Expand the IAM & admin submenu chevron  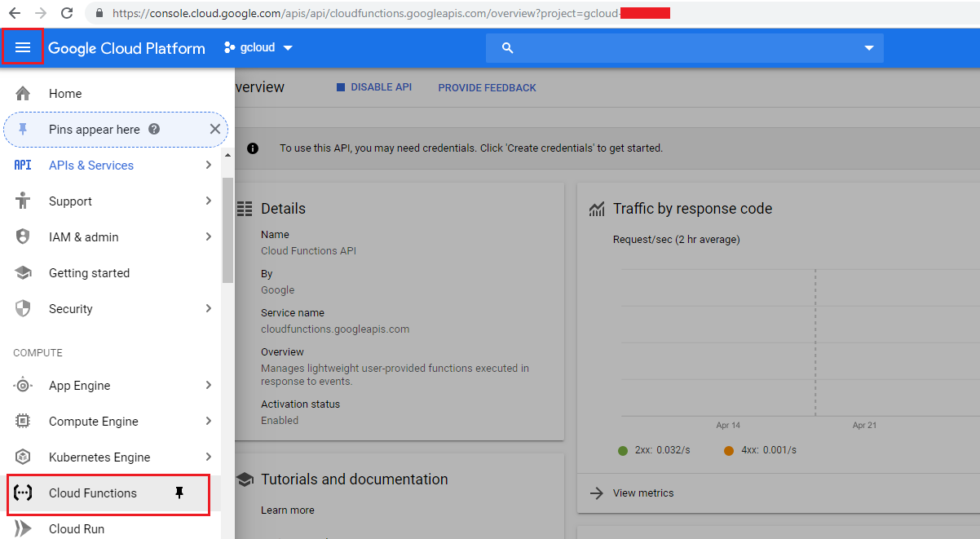(x=209, y=236)
